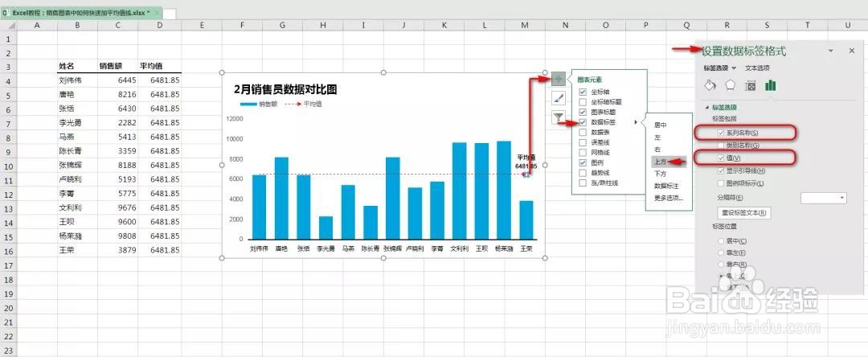868x357 pixels.
Task: Select the Effects pentagon icon
Action: (x=731, y=85)
